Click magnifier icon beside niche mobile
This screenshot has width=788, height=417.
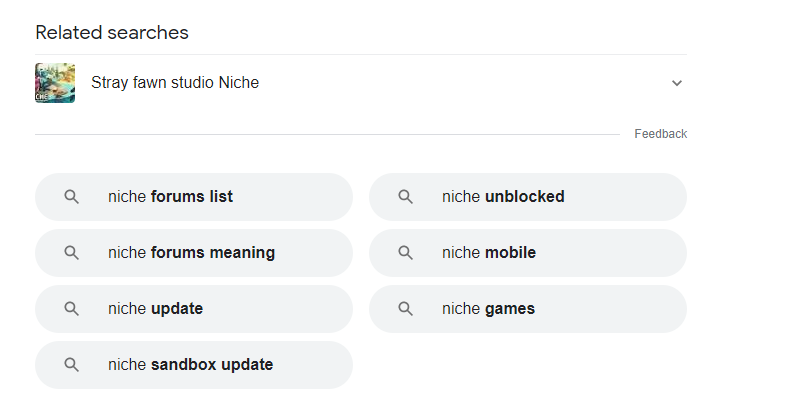(406, 253)
